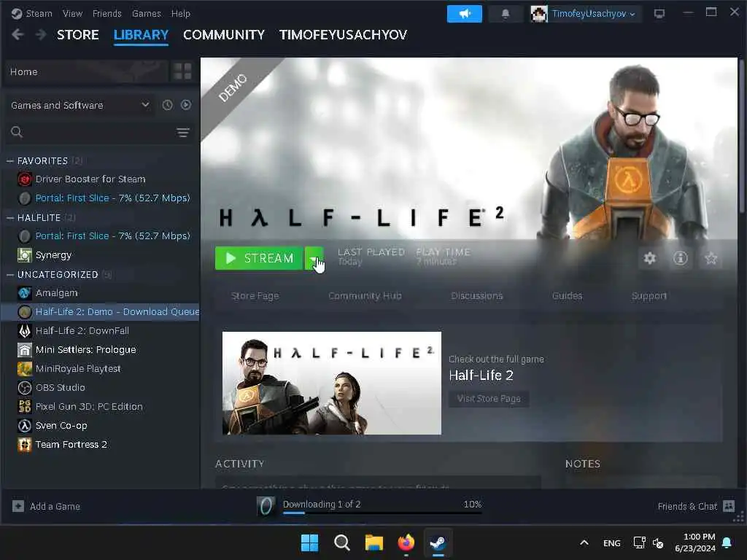Show game info icon

tap(681, 258)
